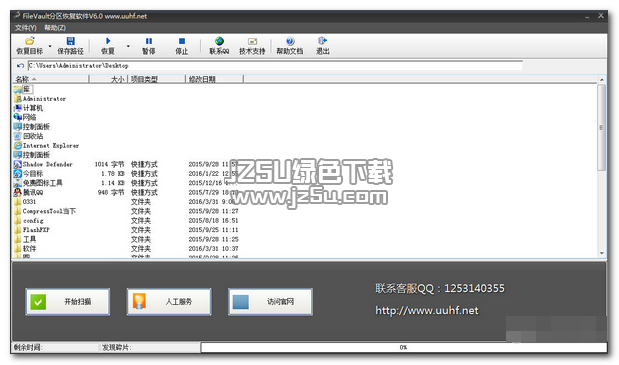619x365 pixels.
Task: Click the path field showing C:\Users\Administrator\Desktop
Action: 276,66
